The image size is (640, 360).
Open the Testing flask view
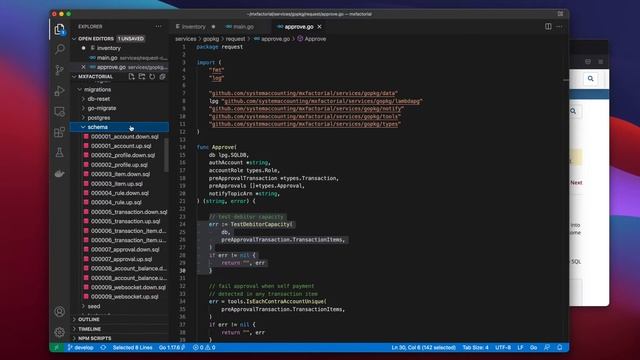click(x=60, y=153)
